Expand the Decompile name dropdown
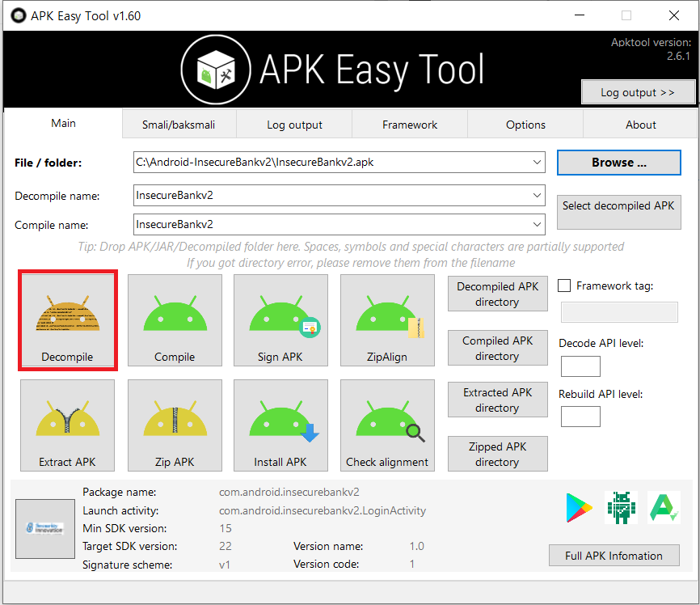Screen dimensions: 700x605 [x=537, y=195]
